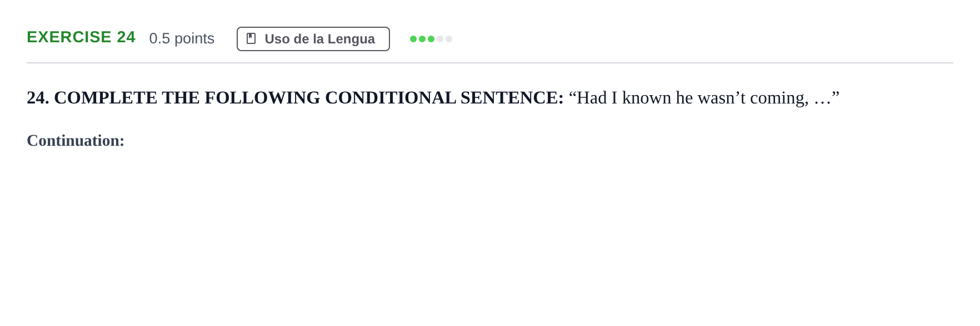Click the book icon in the category tag
The width and height of the screenshot is (980, 326).
pyautogui.click(x=251, y=38)
